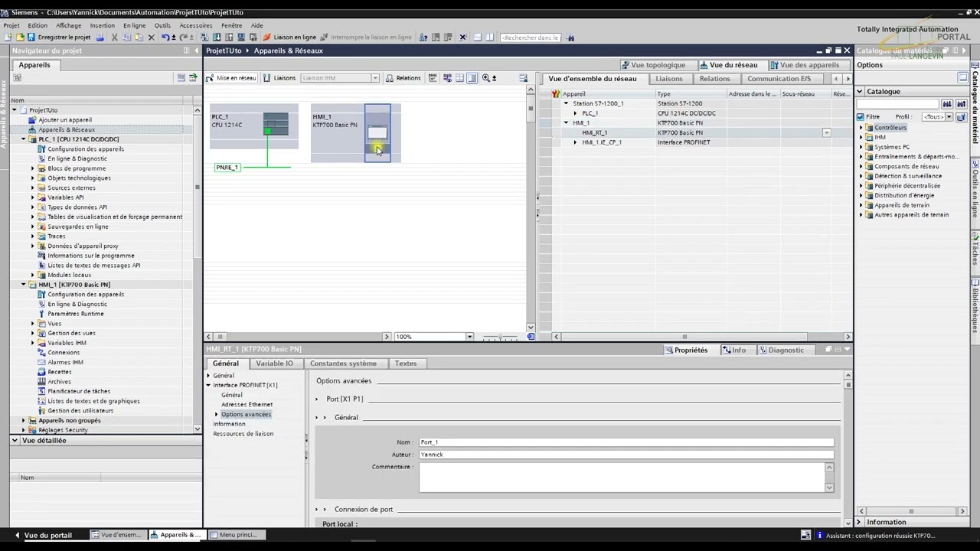Click the undo arrow icon
The height and width of the screenshot is (551, 980).
(x=165, y=37)
